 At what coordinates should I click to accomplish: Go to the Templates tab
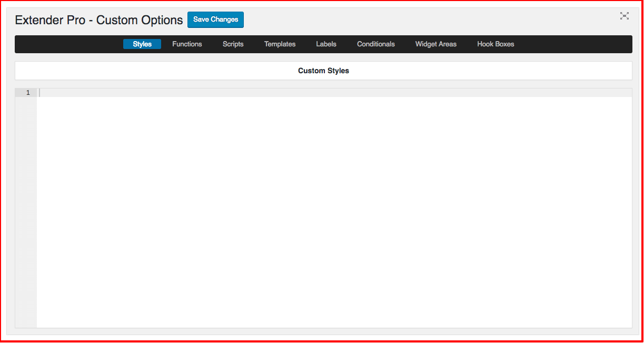[x=280, y=44]
